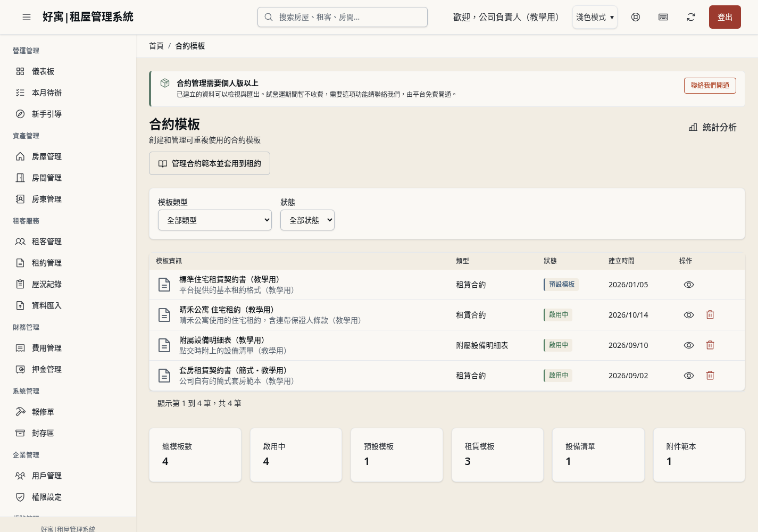The image size is (766, 532).
Task: Open 新手引導 in sidebar
Action: (68, 114)
